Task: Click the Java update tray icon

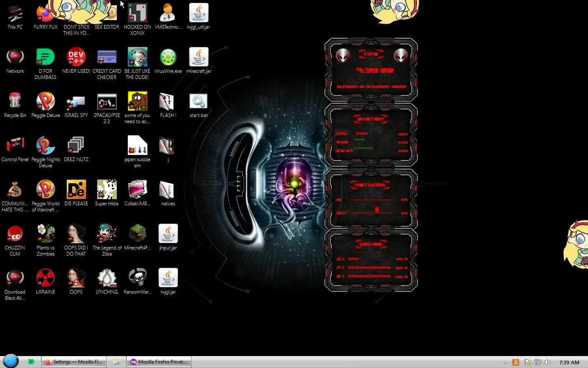Action: 516,362
